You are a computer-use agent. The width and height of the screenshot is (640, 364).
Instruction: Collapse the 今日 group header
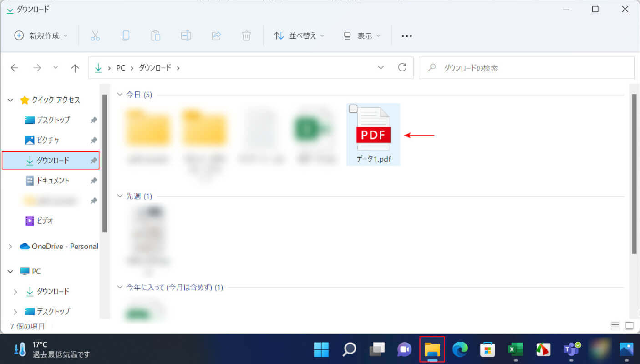point(120,95)
